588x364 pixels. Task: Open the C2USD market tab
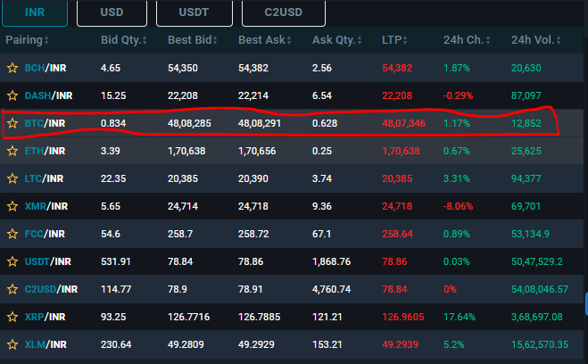284,13
